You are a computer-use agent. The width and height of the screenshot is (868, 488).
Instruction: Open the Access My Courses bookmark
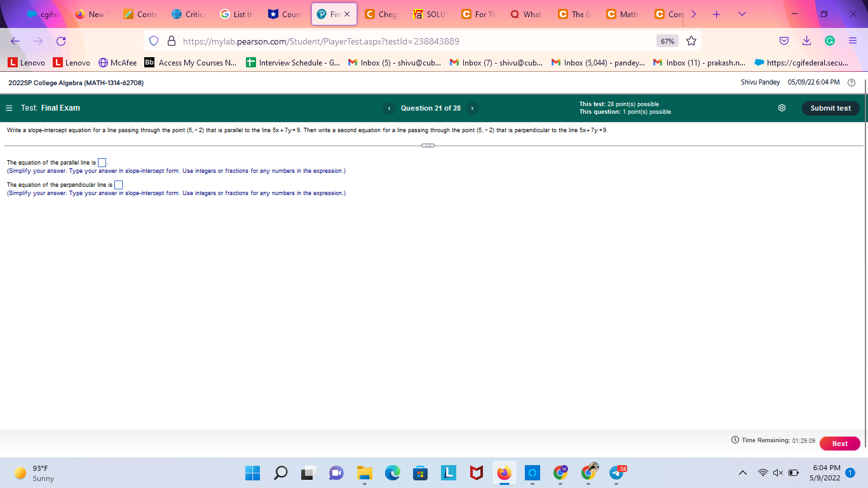[191, 63]
